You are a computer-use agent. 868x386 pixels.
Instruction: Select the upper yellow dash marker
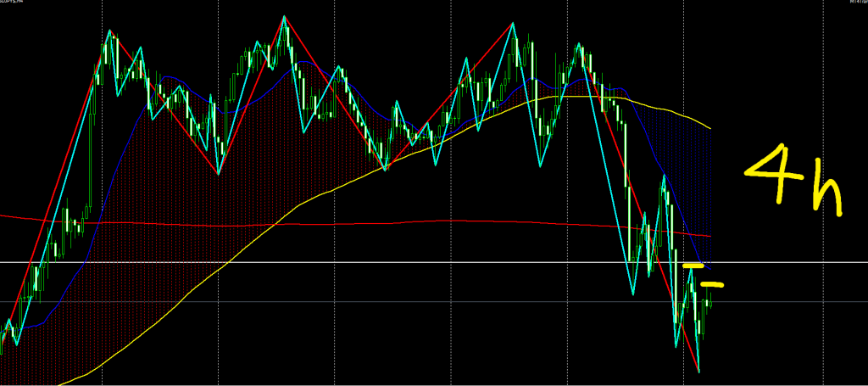[x=693, y=266]
